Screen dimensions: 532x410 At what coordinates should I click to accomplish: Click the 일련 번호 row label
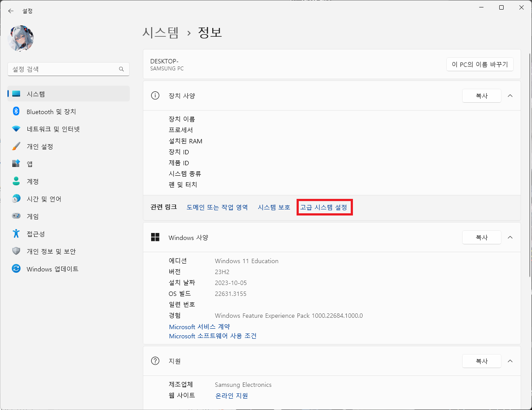182,305
